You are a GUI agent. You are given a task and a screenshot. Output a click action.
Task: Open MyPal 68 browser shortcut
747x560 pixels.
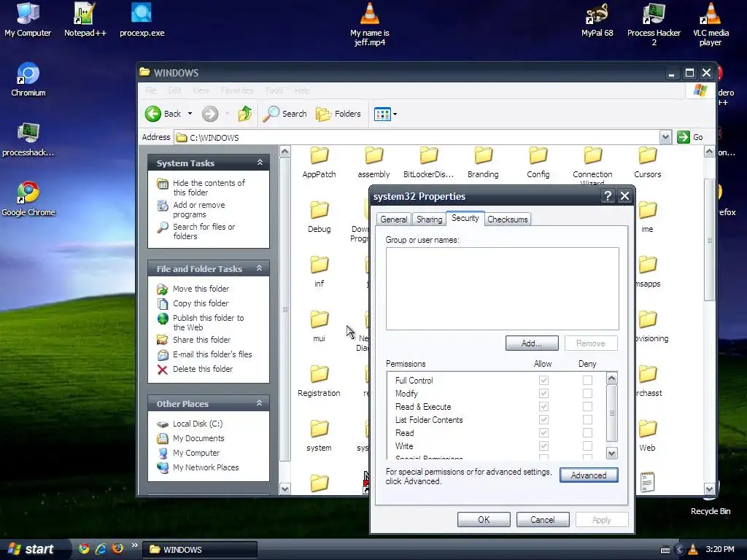click(597, 20)
